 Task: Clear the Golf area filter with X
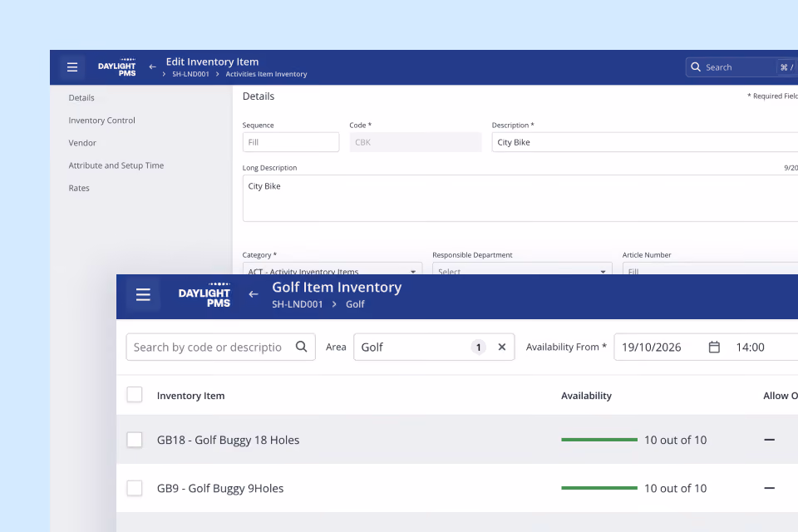502,347
